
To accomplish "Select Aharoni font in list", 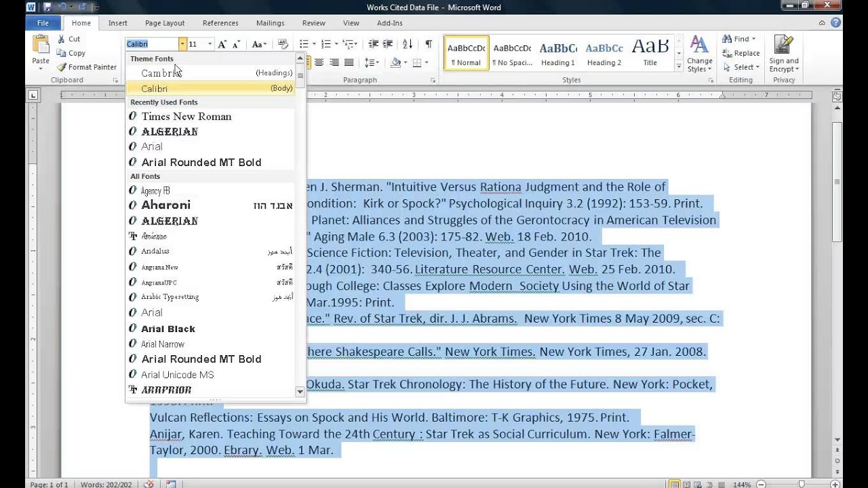I will click(211, 205).
